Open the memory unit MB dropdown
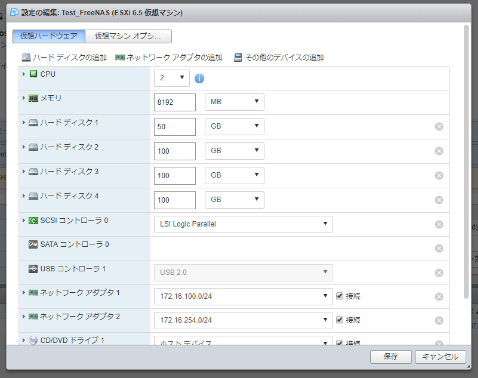The height and width of the screenshot is (378, 478). point(235,102)
